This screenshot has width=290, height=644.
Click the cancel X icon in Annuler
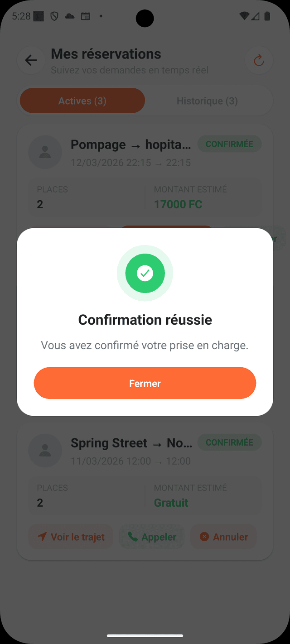point(204,537)
